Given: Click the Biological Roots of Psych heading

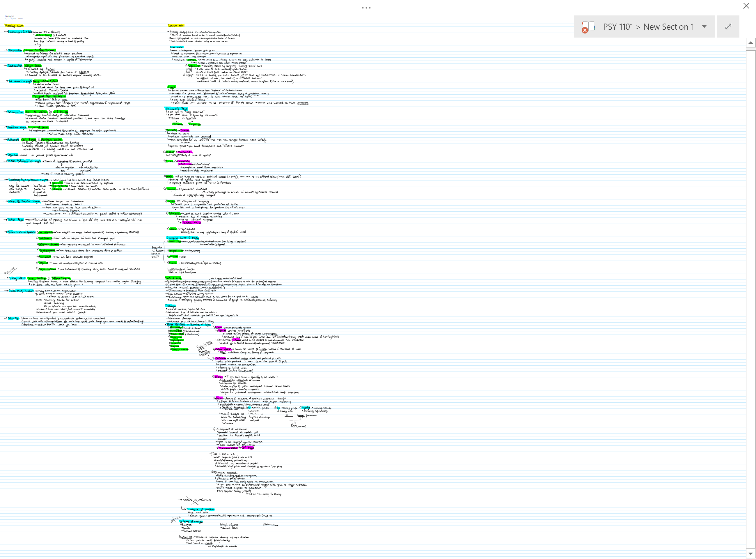Looking at the screenshot, I should [x=182, y=238].
